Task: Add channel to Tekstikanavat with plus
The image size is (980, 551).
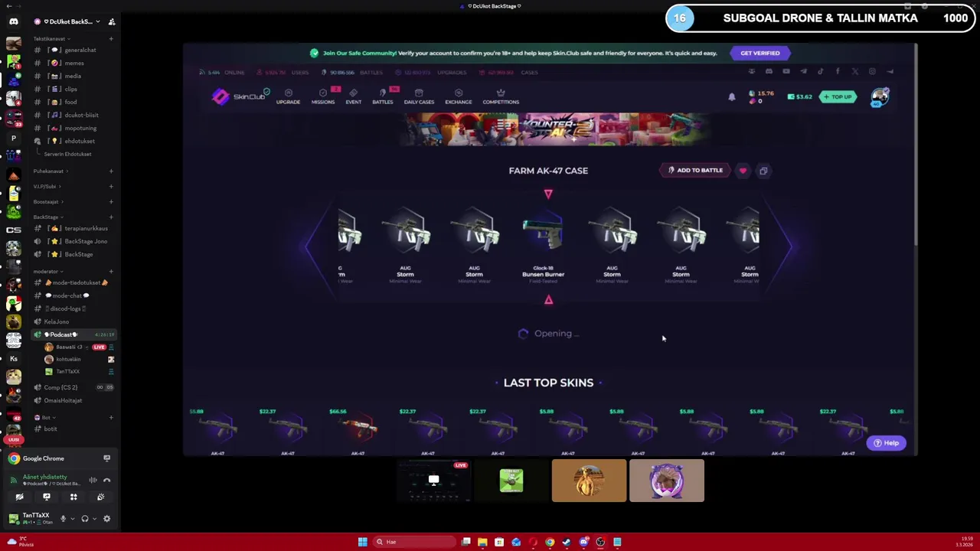Action: click(111, 38)
